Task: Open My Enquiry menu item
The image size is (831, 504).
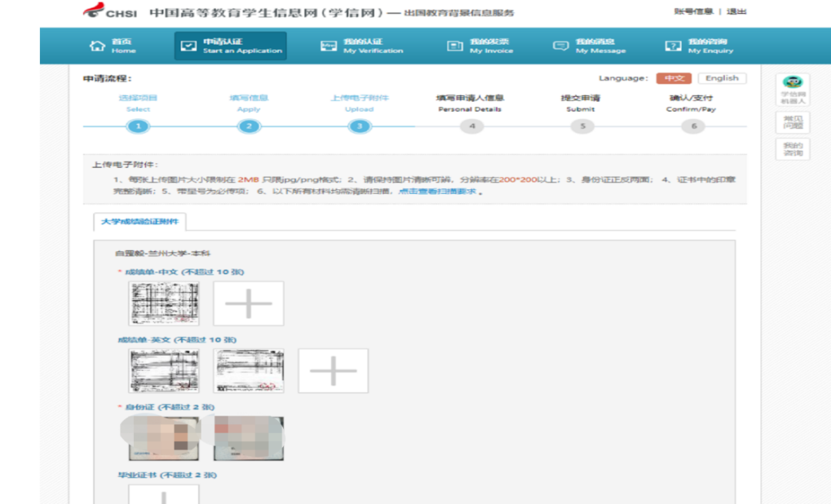Action: (699, 46)
